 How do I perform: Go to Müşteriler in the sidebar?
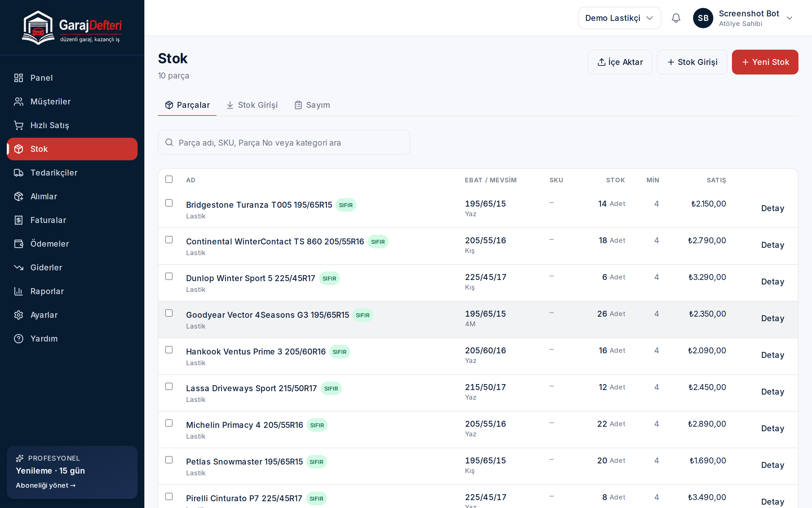coord(72,102)
